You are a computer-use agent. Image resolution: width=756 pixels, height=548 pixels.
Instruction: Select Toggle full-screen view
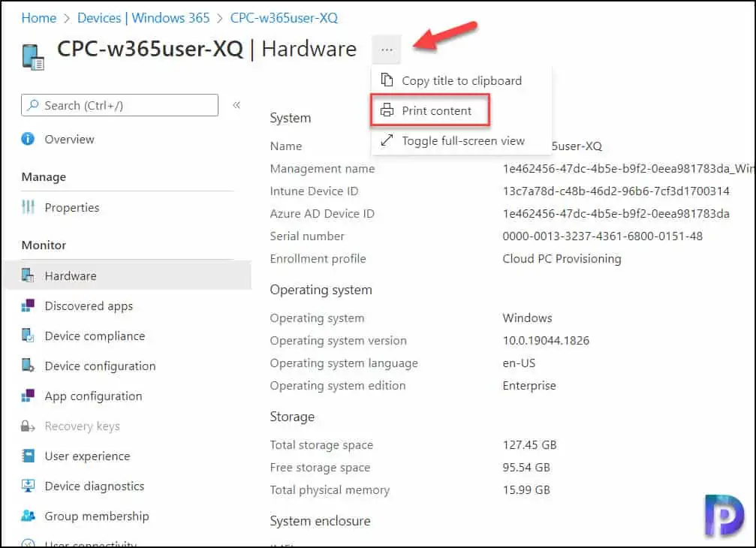click(x=462, y=140)
